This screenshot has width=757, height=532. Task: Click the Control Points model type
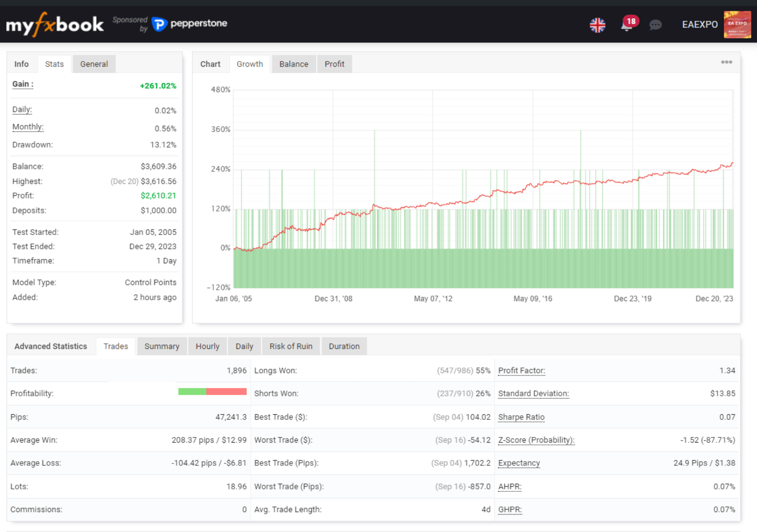[x=150, y=282]
